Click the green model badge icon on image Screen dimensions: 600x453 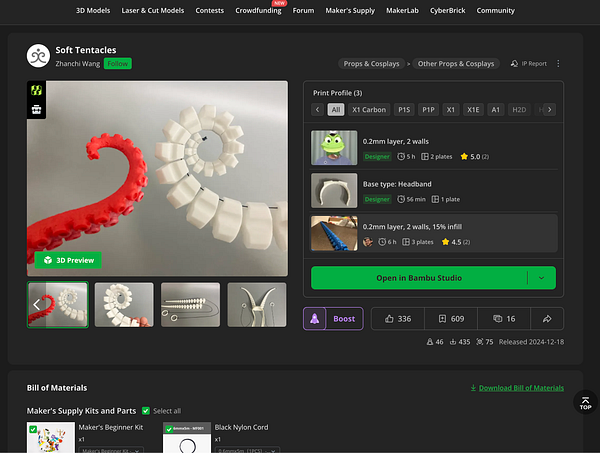pyautogui.click(x=36, y=90)
